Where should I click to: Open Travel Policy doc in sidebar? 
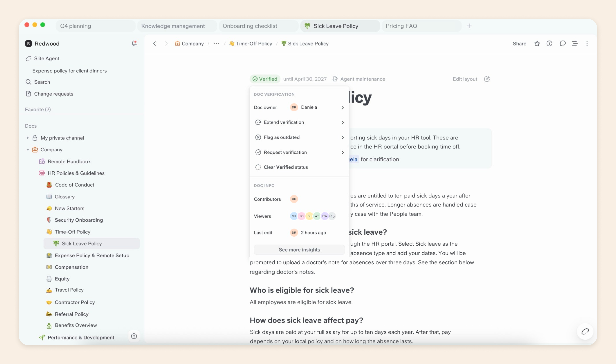click(x=65, y=290)
